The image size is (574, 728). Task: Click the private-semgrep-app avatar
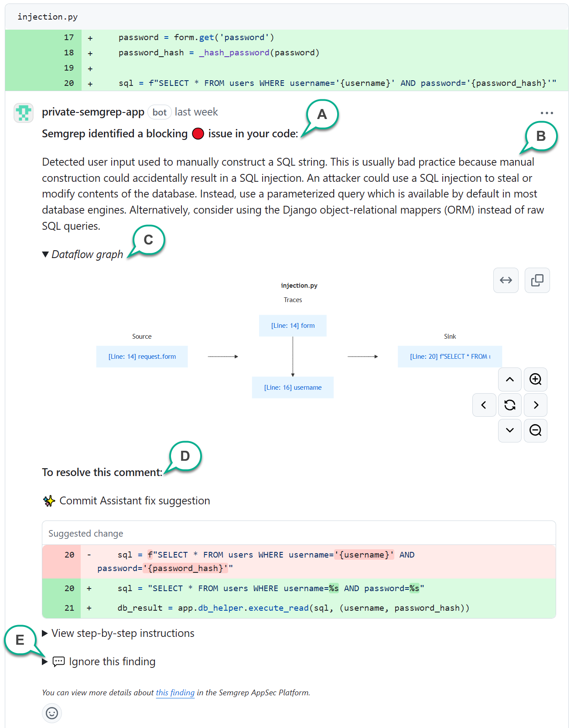(x=24, y=113)
